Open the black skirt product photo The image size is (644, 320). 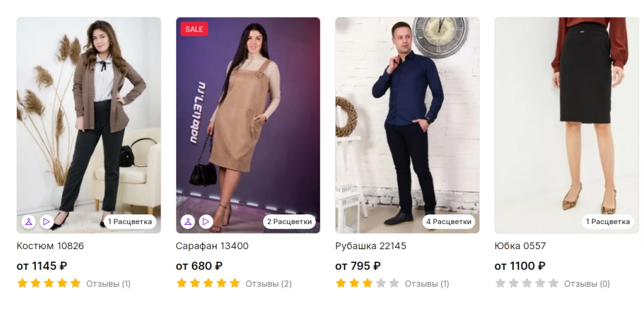(567, 125)
